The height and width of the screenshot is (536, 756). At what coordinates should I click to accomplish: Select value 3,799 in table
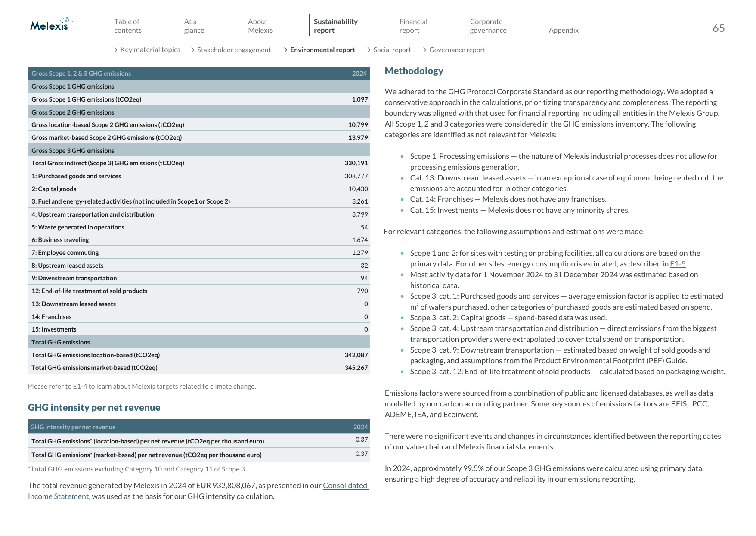point(359,214)
